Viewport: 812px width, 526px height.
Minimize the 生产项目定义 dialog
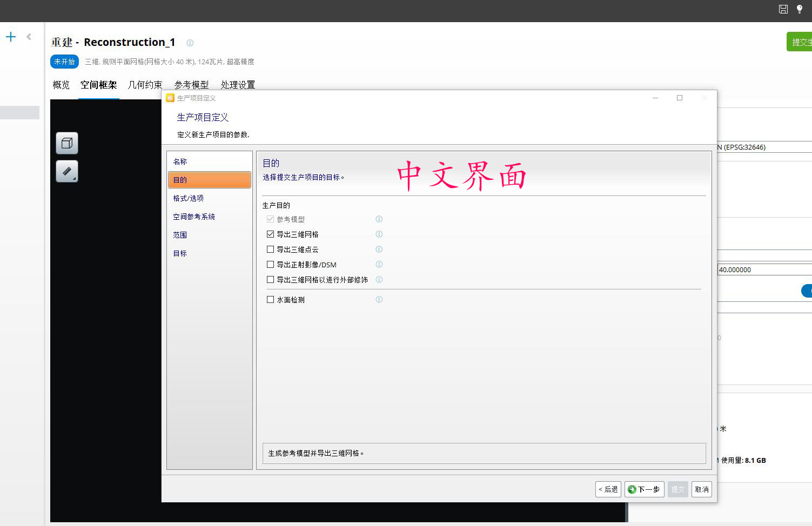tap(655, 98)
